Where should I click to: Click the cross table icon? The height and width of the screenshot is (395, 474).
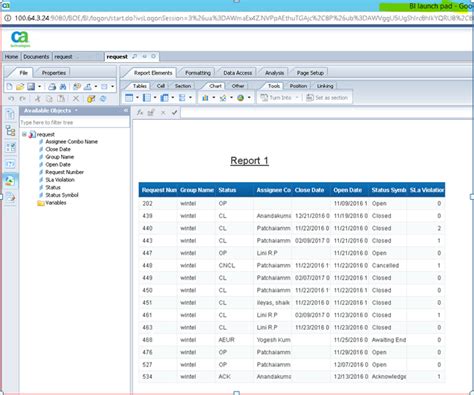164,98
